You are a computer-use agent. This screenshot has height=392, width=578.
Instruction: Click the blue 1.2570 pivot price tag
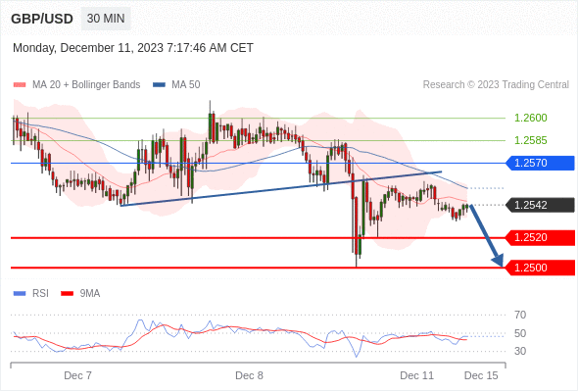pyautogui.click(x=540, y=163)
